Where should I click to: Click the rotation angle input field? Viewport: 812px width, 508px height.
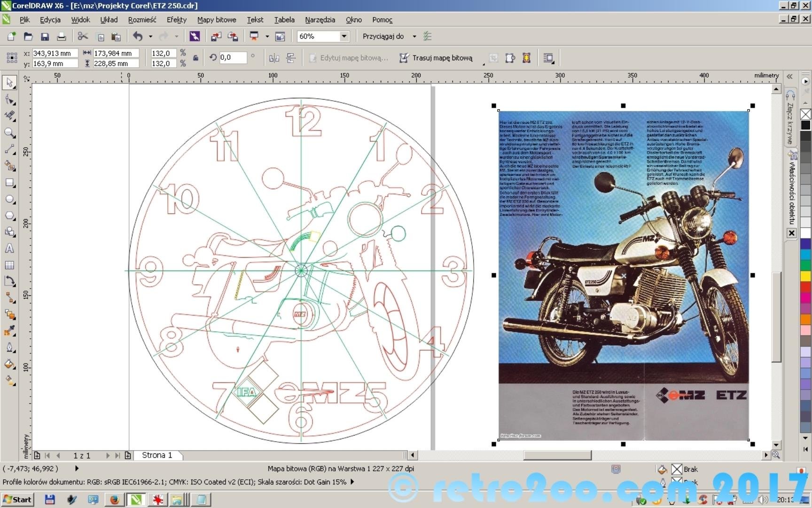pos(233,57)
